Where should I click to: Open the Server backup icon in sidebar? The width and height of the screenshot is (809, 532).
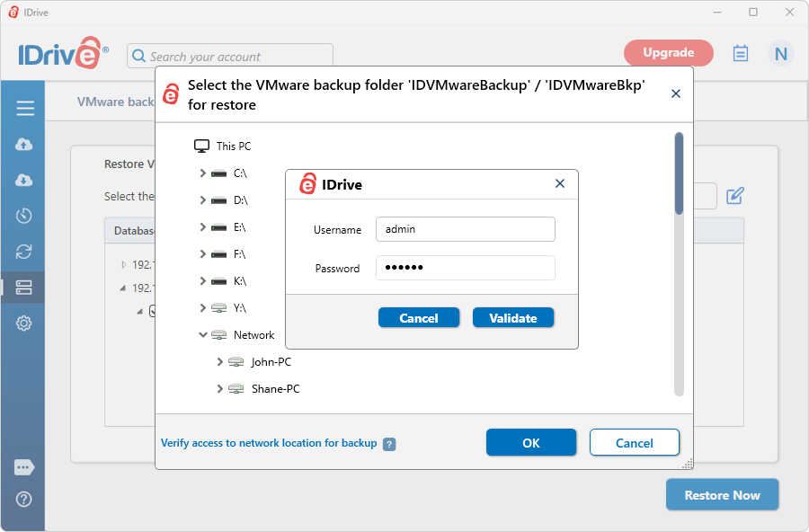click(x=23, y=288)
